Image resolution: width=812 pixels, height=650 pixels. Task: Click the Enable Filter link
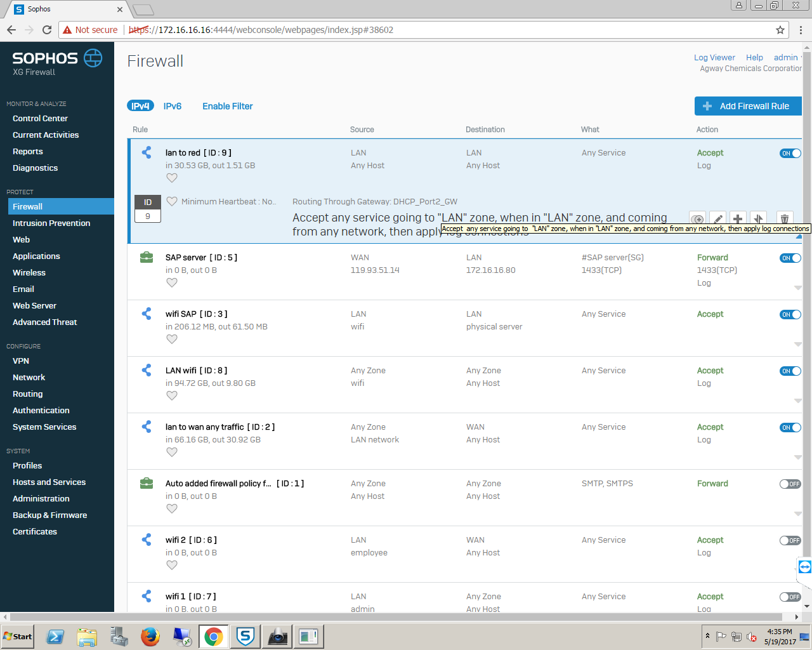point(227,106)
